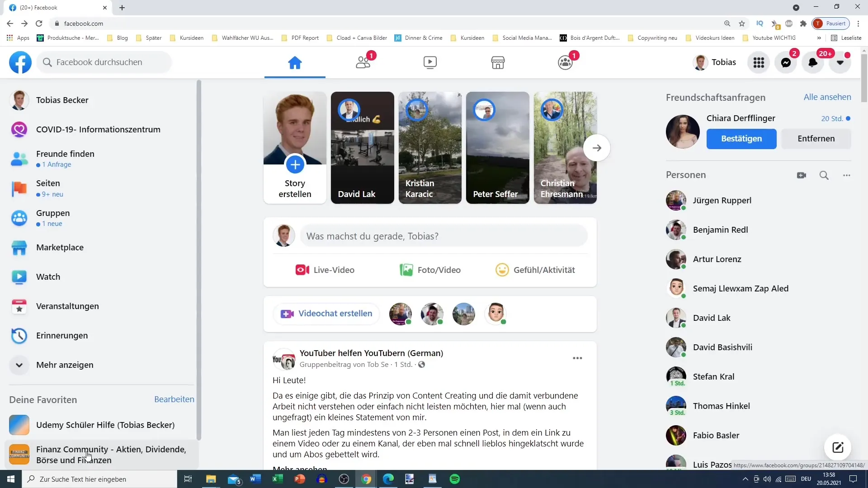The height and width of the screenshot is (488, 868).
Task: Open the Marketplace tab in top navigation
Action: click(498, 62)
